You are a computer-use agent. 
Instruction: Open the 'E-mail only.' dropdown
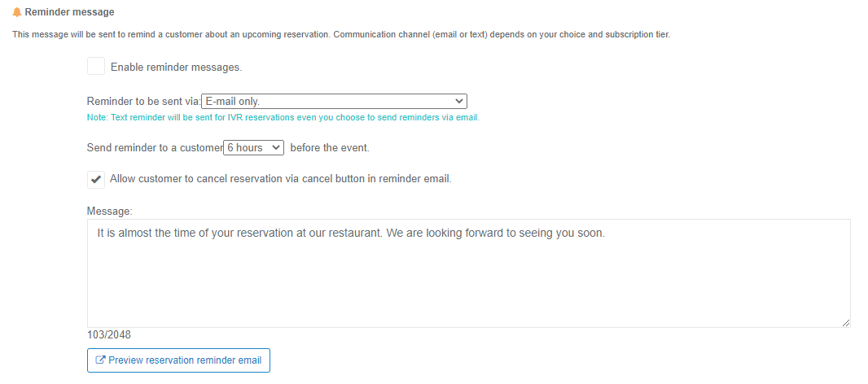pos(335,101)
